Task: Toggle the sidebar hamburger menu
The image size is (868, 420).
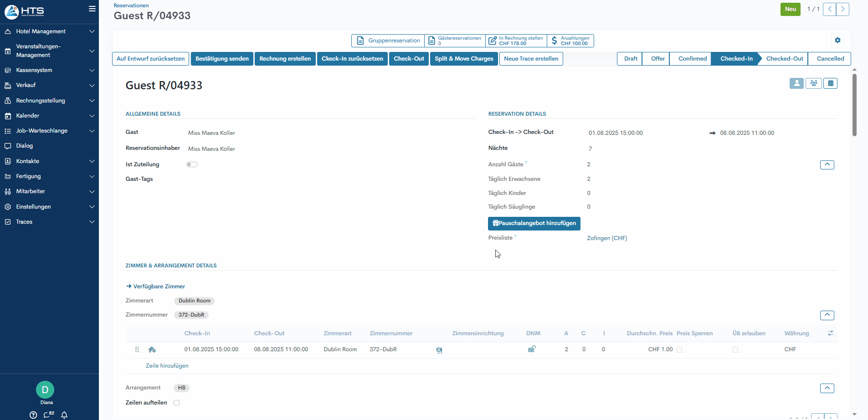Action: [x=92, y=9]
